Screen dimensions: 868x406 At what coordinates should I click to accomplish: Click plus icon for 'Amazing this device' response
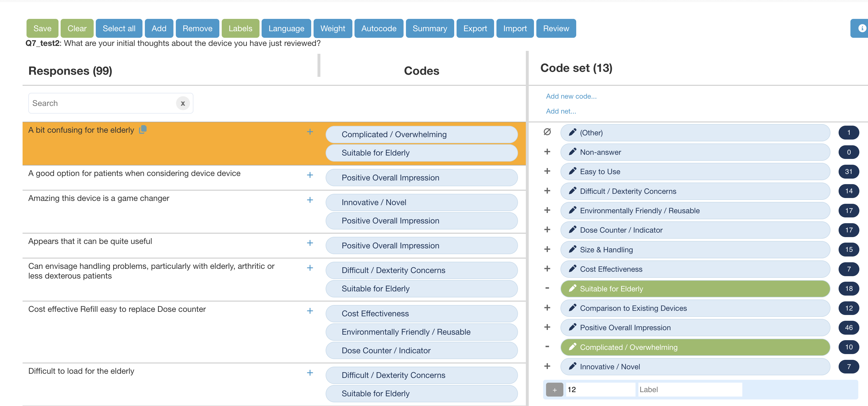click(310, 200)
